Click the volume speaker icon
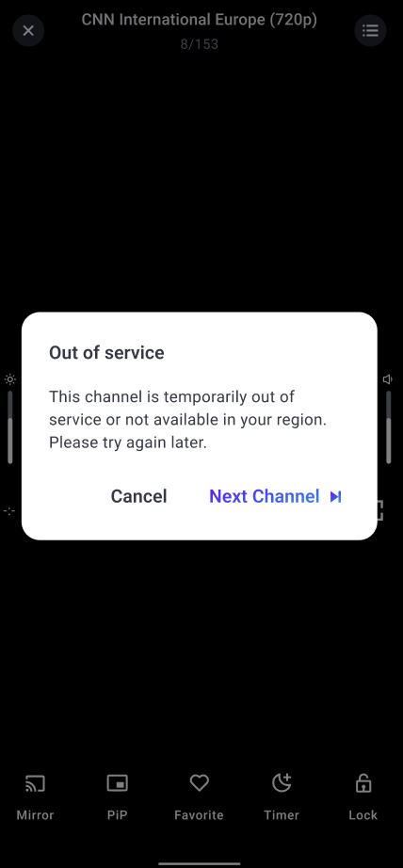 (388, 379)
